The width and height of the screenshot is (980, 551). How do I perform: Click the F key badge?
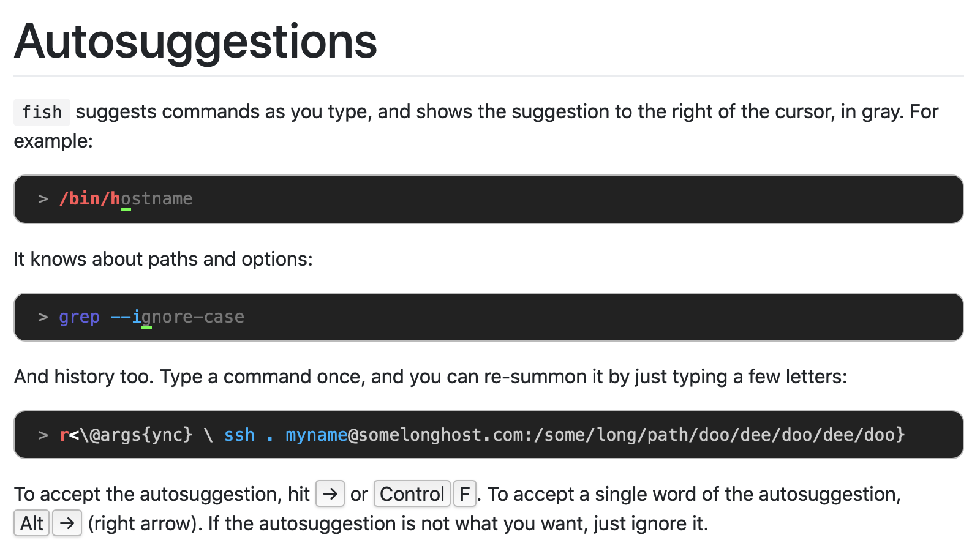point(464,493)
